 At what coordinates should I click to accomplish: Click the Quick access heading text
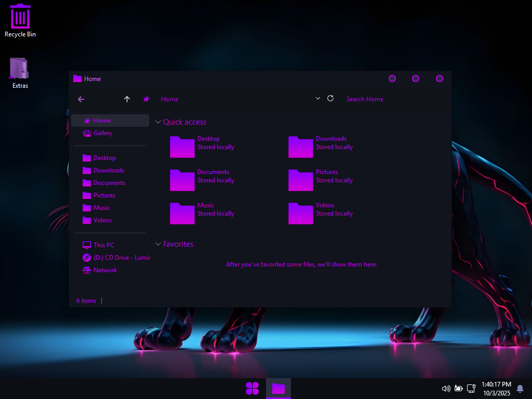pos(184,122)
